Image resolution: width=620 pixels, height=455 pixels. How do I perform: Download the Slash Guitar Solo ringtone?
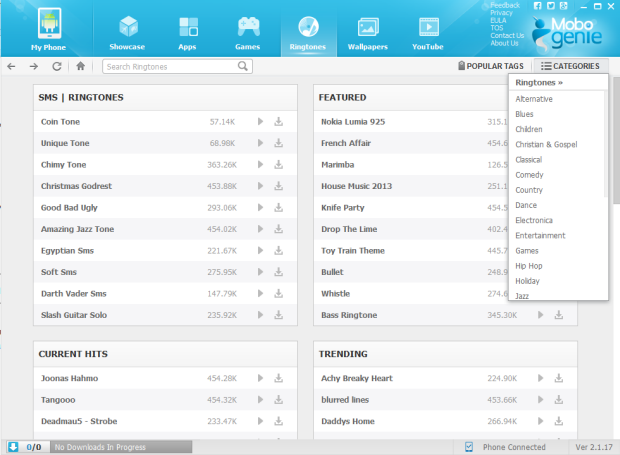pos(279,315)
